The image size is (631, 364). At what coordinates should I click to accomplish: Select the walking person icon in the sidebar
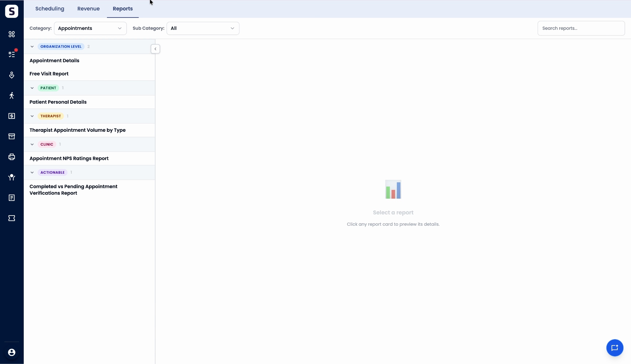12,95
